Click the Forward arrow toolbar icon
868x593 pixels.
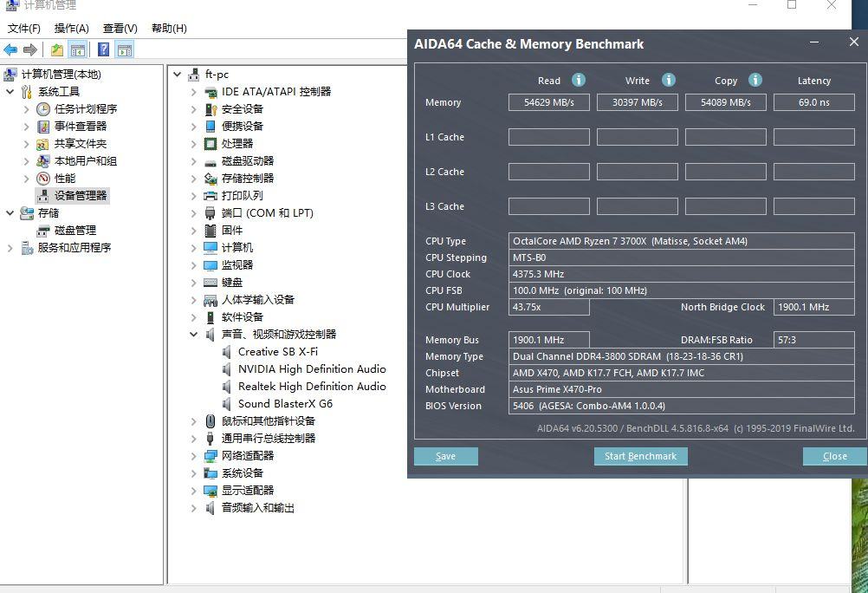point(30,50)
